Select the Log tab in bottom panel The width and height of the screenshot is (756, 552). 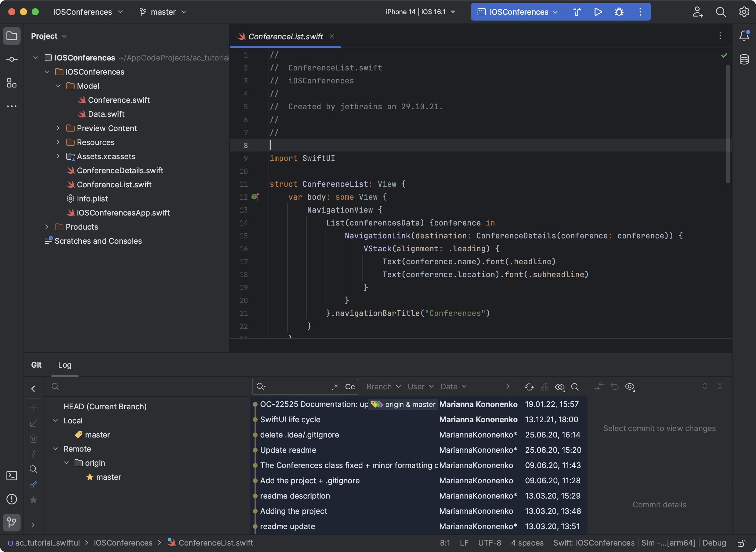(x=65, y=364)
